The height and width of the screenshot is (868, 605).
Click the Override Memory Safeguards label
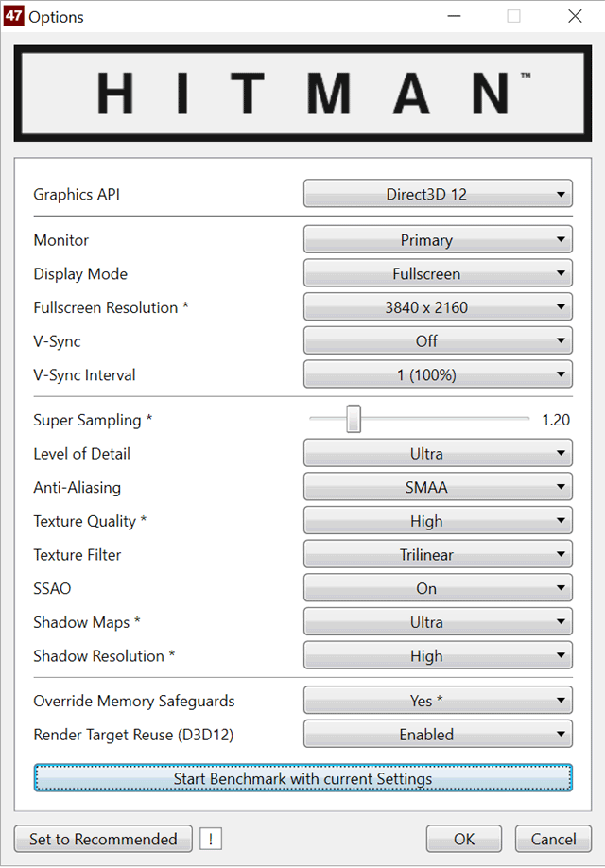[134, 701]
